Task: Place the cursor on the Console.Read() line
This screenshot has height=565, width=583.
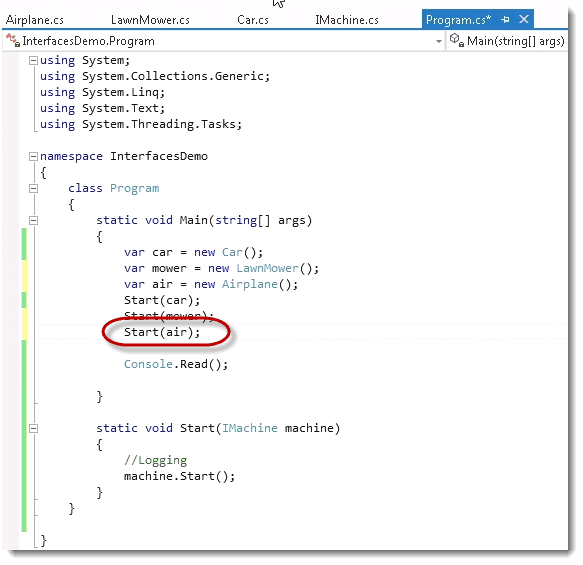Action: tap(176, 364)
